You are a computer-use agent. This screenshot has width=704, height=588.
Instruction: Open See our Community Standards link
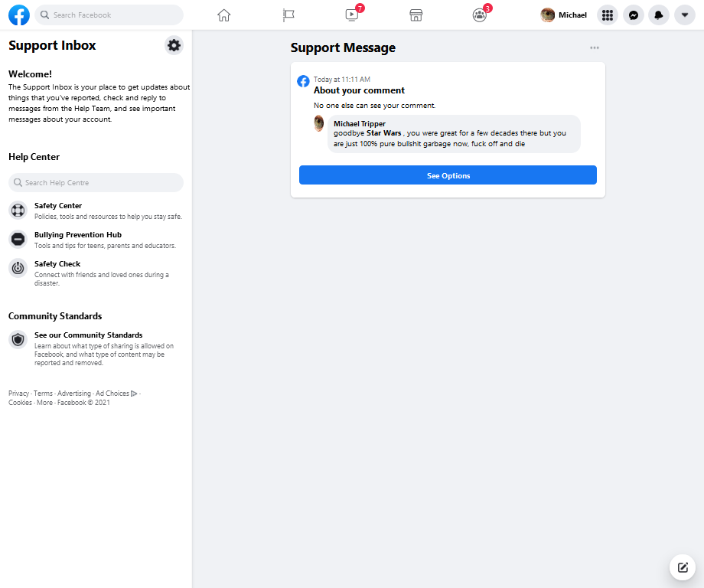pos(89,335)
